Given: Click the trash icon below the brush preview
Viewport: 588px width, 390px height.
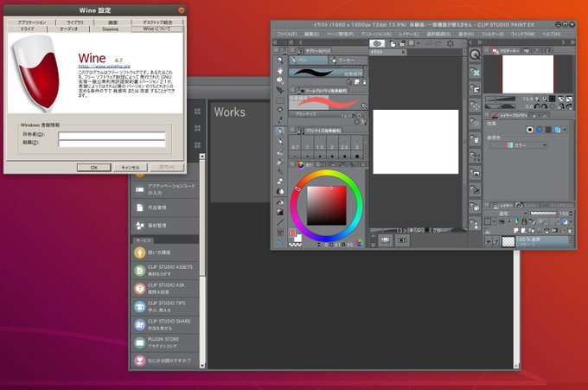Looking at the screenshot, I should (x=364, y=82).
